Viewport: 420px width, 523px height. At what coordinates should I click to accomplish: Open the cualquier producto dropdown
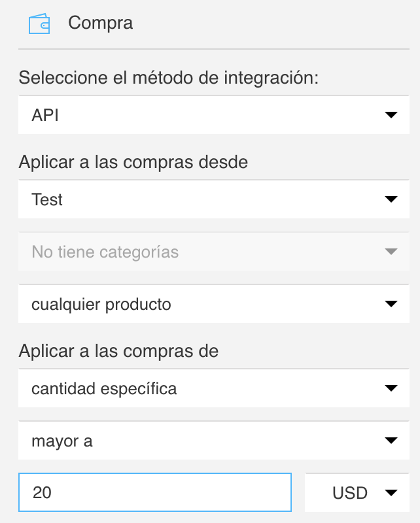coord(214,303)
